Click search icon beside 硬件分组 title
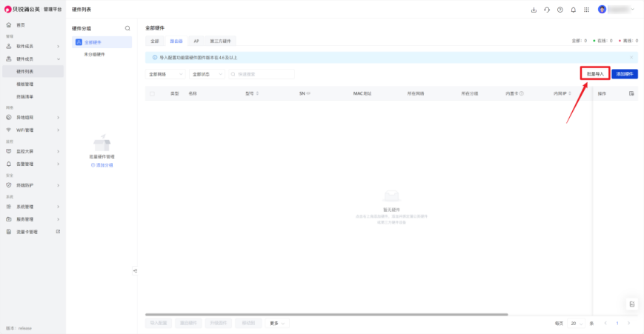This screenshot has height=334, width=644. 127,28
